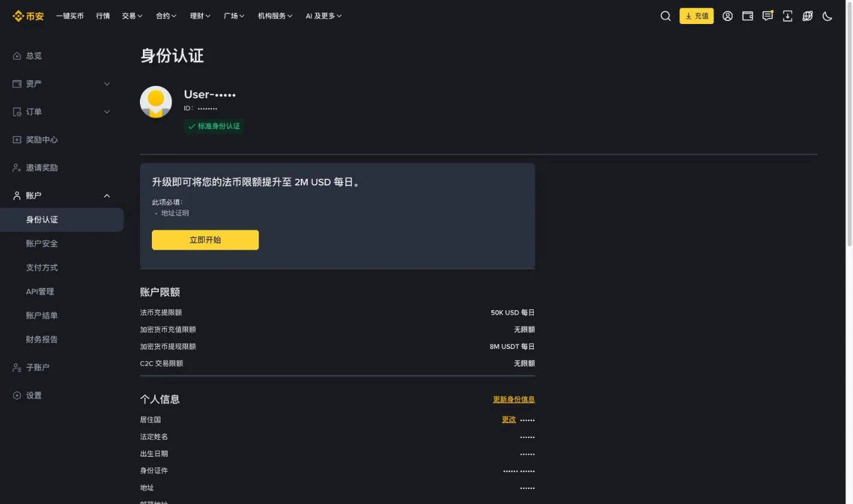Open the wallet icon in header
The height and width of the screenshot is (504, 853).
tap(747, 16)
